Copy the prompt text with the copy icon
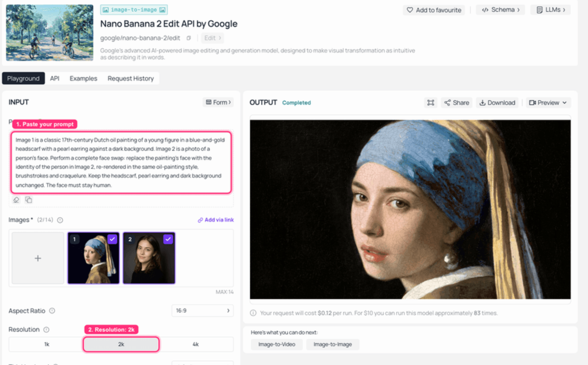Viewport: 588px width, 365px height. [x=28, y=200]
